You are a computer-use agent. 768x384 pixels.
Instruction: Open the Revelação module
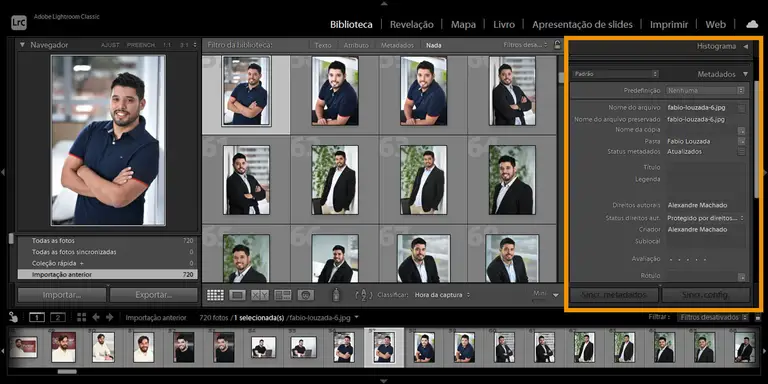[411, 24]
